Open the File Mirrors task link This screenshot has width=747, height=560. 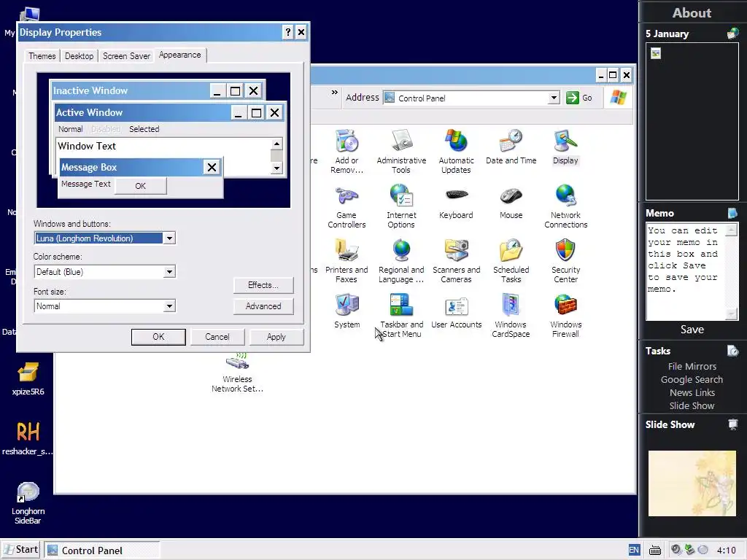[x=692, y=366]
